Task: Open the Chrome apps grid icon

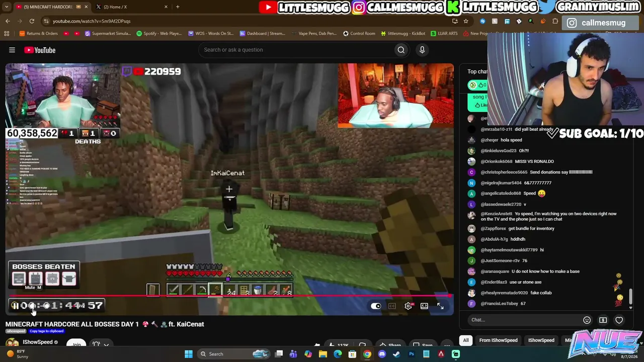Action: pyautogui.click(x=7, y=34)
